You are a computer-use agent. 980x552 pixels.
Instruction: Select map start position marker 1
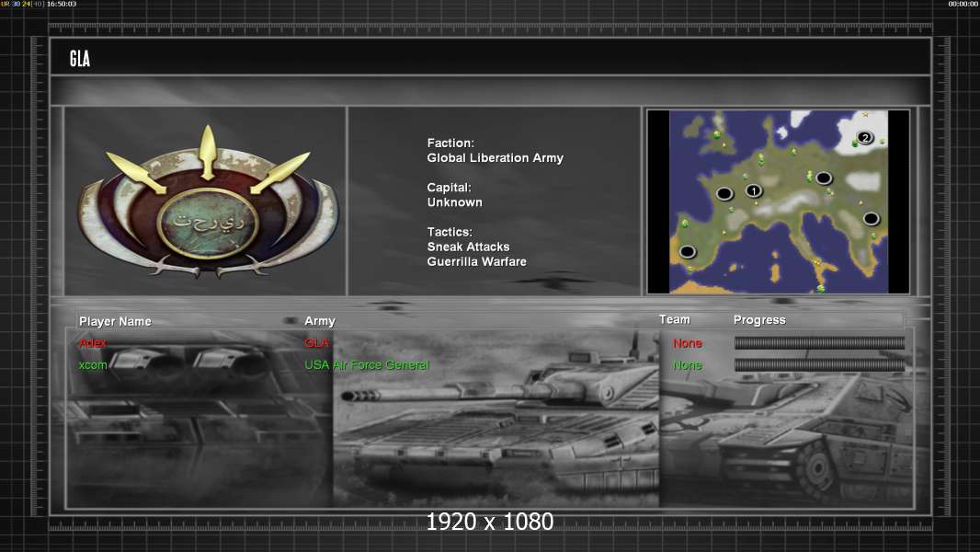[x=754, y=190]
